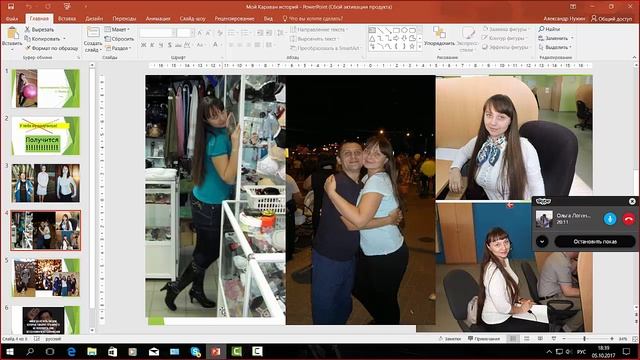Collapse the ribbon with the arrow
The image size is (640, 360).
pos(634,57)
